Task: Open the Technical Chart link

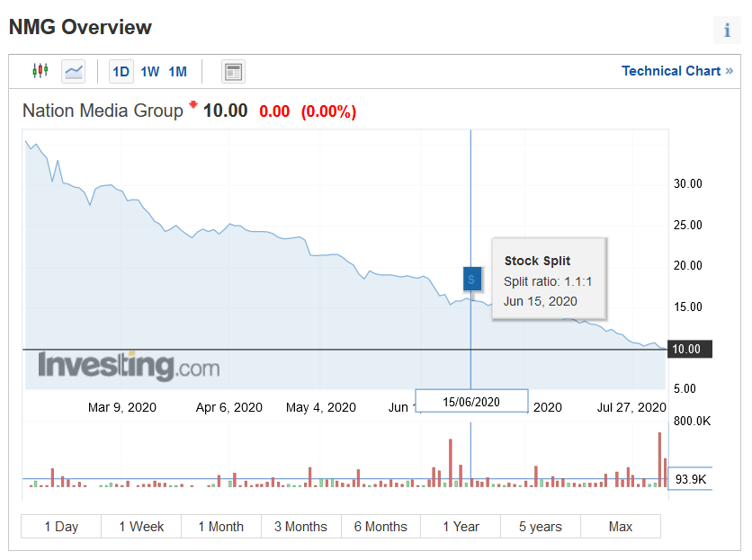Action: (x=677, y=71)
